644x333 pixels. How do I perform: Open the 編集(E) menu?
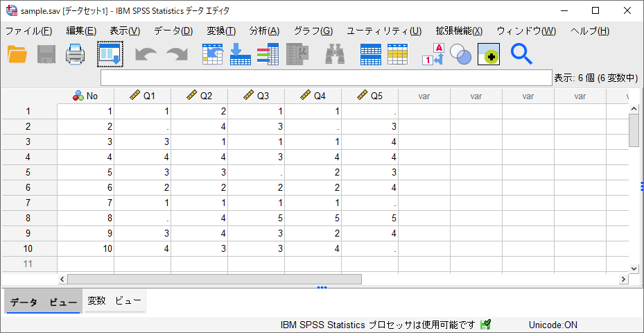[x=81, y=31]
